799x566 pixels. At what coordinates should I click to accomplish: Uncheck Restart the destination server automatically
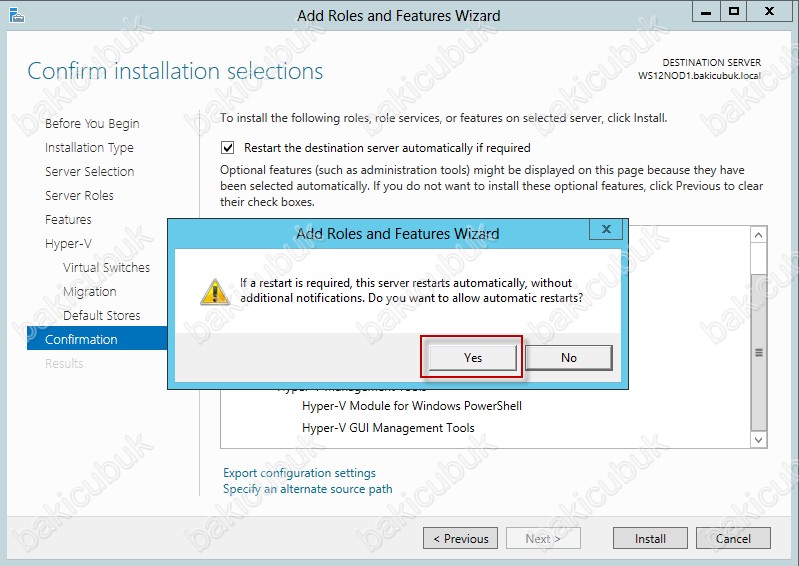[x=227, y=148]
